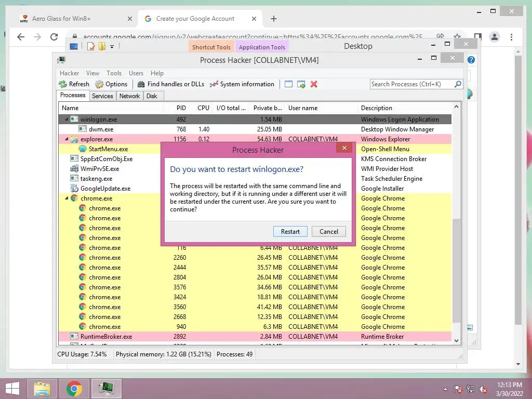Click the Desktop window new folder icon
This screenshot has width=532, height=399.
point(102,46)
